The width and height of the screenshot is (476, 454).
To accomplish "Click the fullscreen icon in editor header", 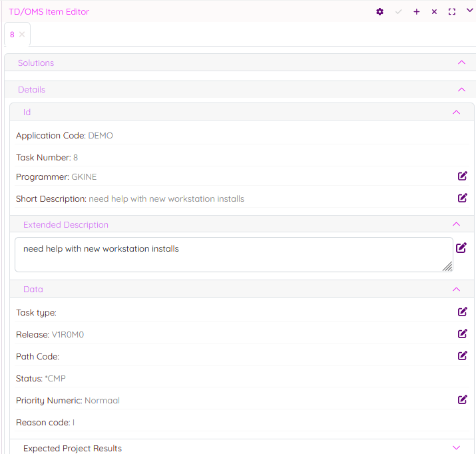I will tap(452, 12).
